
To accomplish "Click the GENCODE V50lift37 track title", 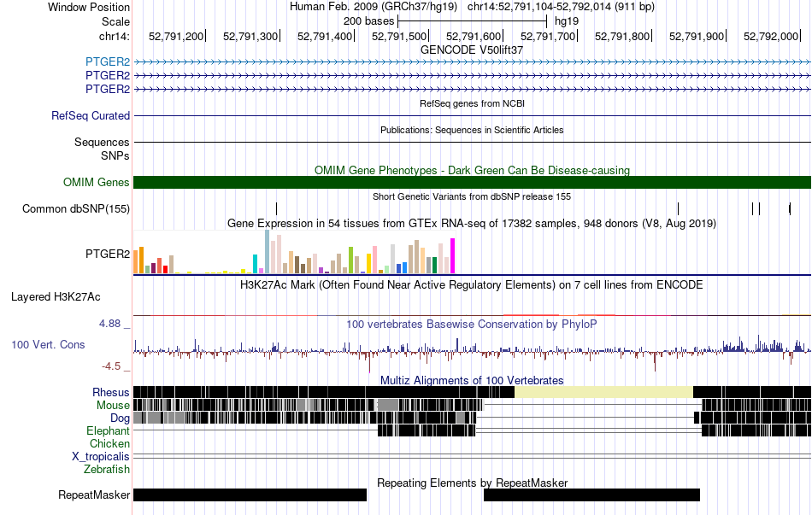I will coord(472,50).
